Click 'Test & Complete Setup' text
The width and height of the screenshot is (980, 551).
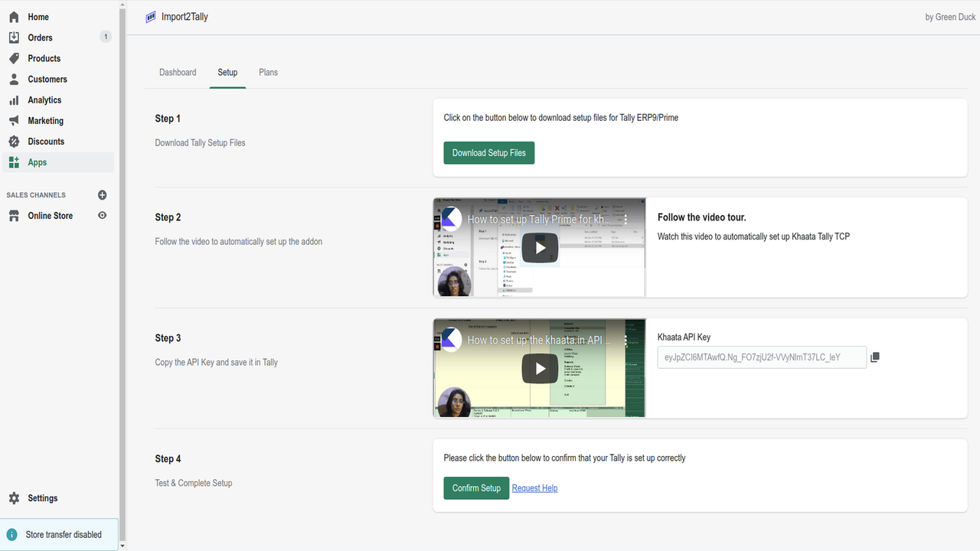[194, 483]
